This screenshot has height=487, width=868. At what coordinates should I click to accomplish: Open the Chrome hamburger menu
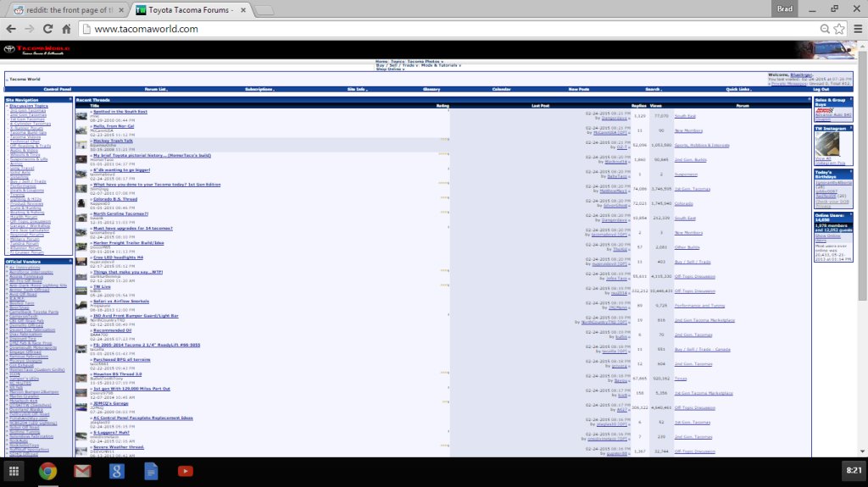click(x=858, y=29)
